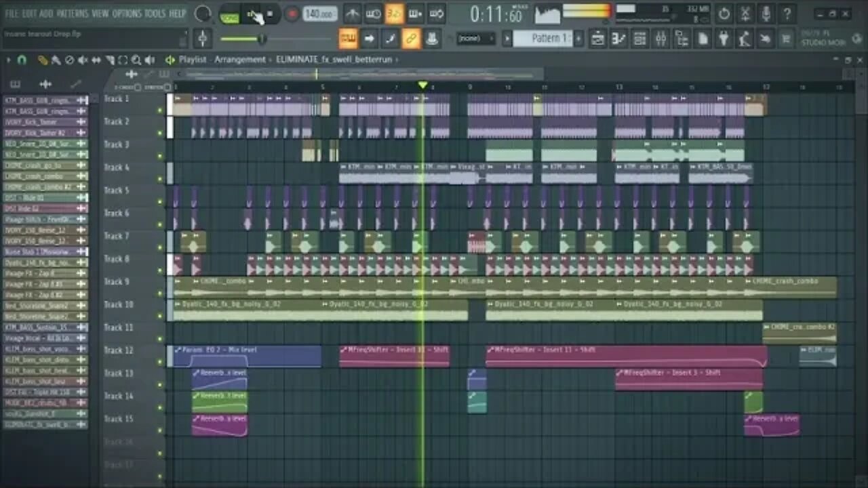
Task: Open the PATTERNS menu
Action: [72, 14]
